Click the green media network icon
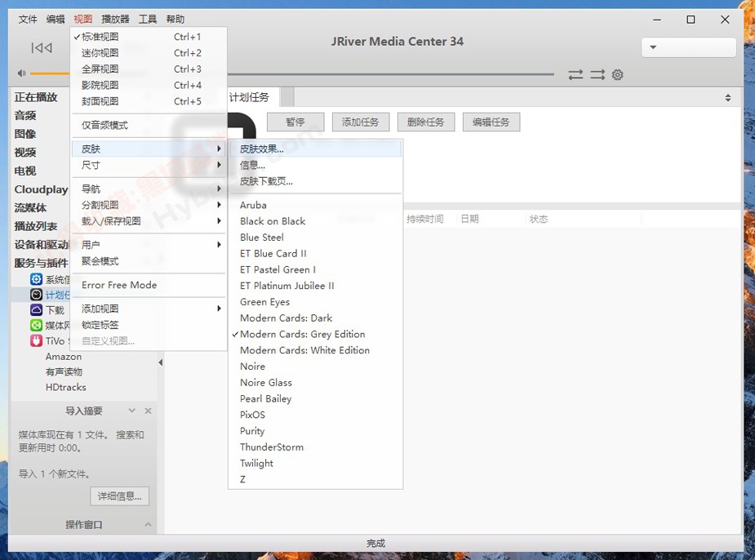The width and height of the screenshot is (755, 560). click(36, 325)
